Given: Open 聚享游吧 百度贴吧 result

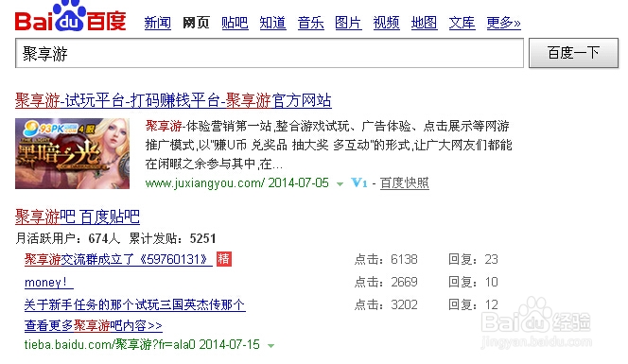Looking at the screenshot, I should click(78, 217).
